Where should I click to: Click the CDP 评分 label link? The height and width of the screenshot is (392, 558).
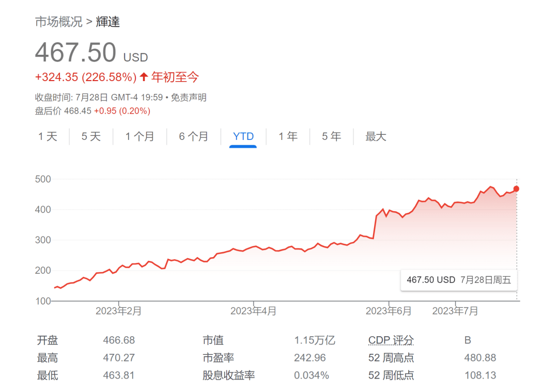(x=391, y=340)
